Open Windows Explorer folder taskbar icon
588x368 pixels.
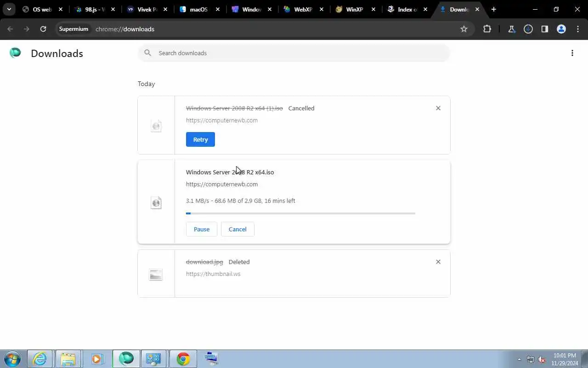pyautogui.click(x=68, y=359)
